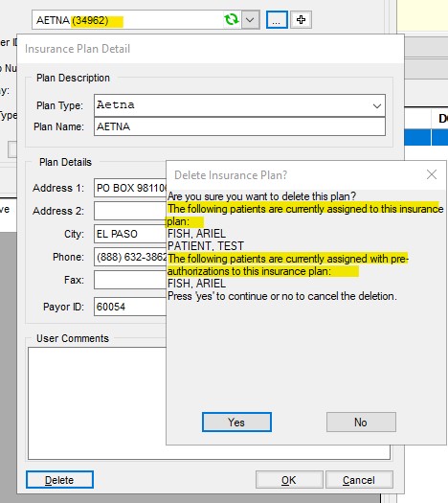Screen dimensions: 448x503
Task: Click the Payor ID field 60054
Action: point(130,307)
